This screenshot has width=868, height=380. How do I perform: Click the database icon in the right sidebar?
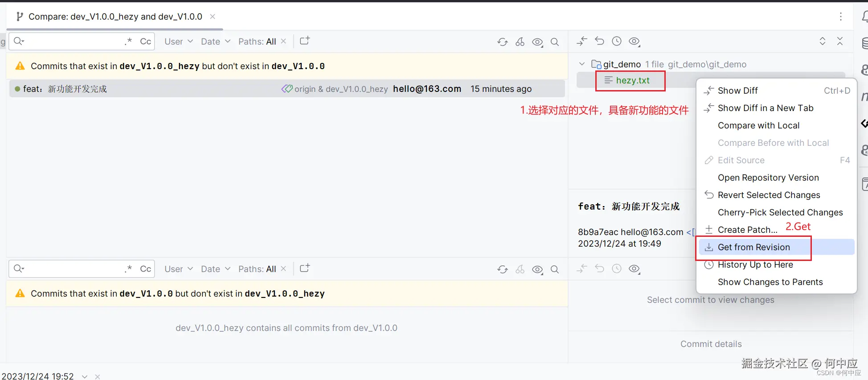tap(864, 43)
